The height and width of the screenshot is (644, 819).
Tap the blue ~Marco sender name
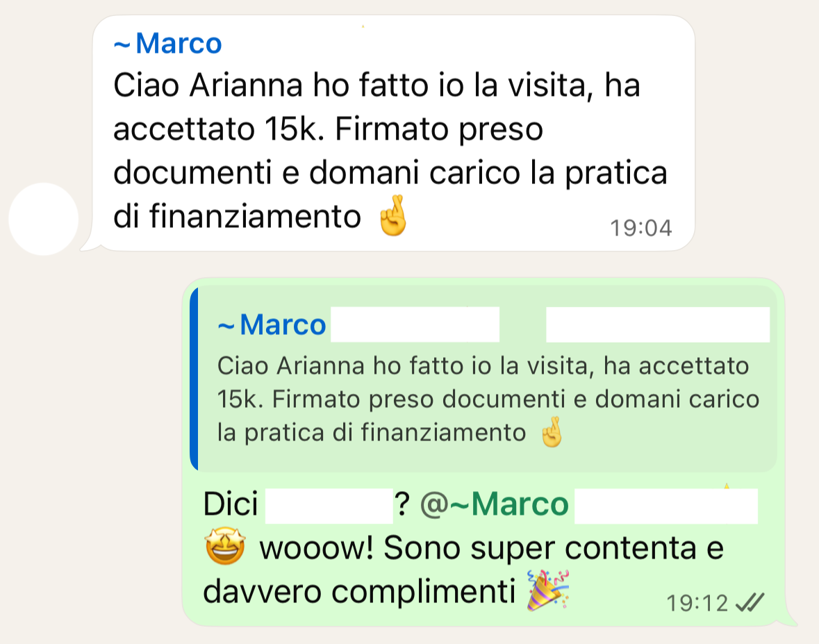point(167,43)
